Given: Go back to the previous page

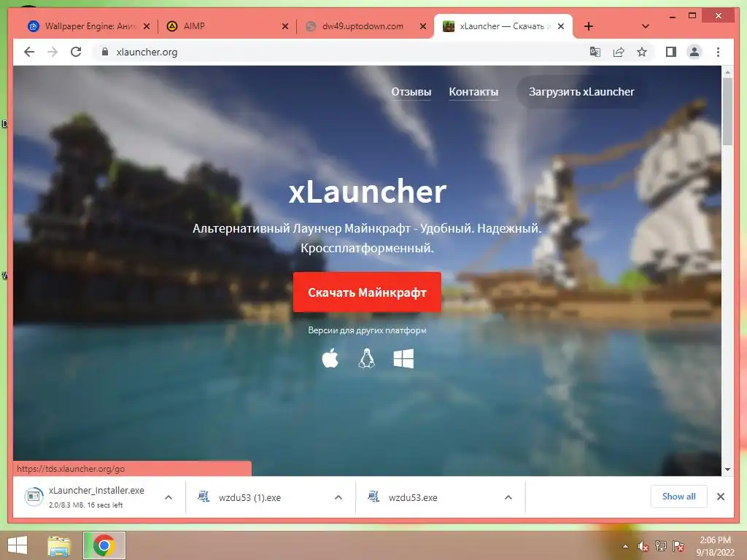Looking at the screenshot, I should (29, 52).
